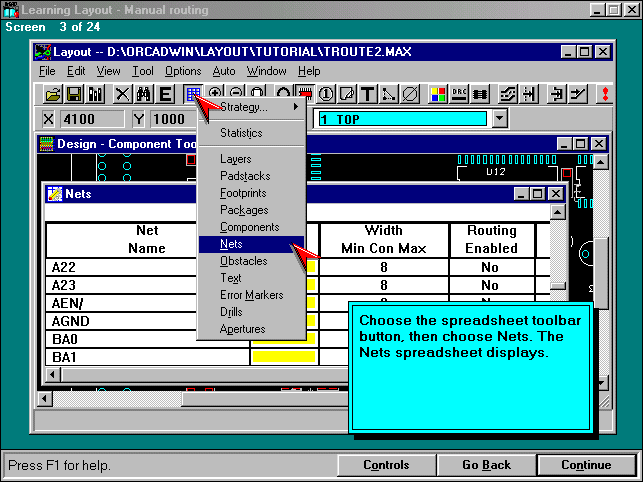Select the text tool T icon

[x=367, y=94]
